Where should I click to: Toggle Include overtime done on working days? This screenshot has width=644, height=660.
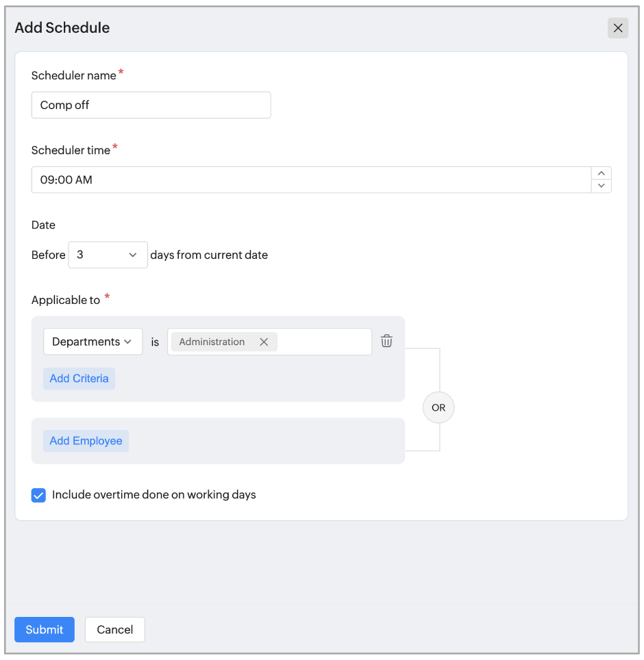coord(38,495)
